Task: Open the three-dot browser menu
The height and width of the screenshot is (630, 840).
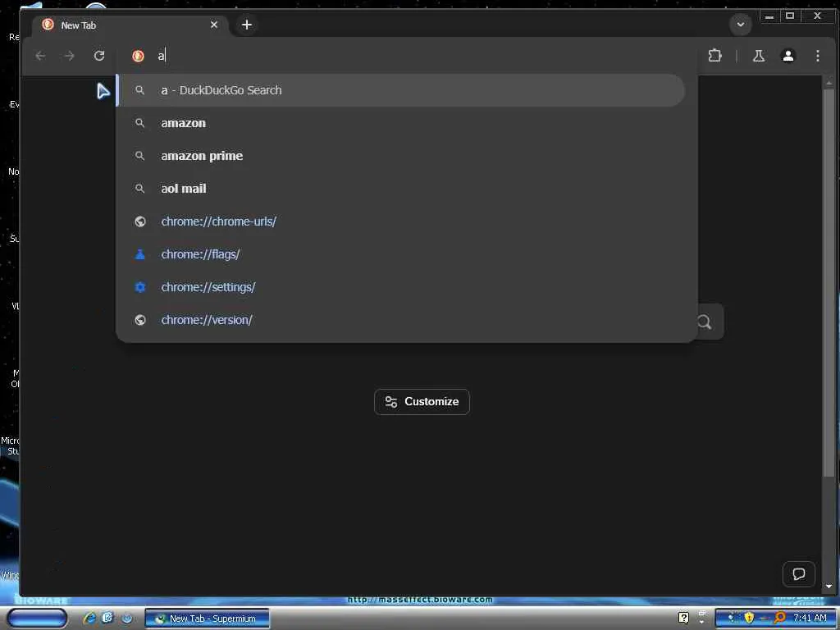Action: 818,56
